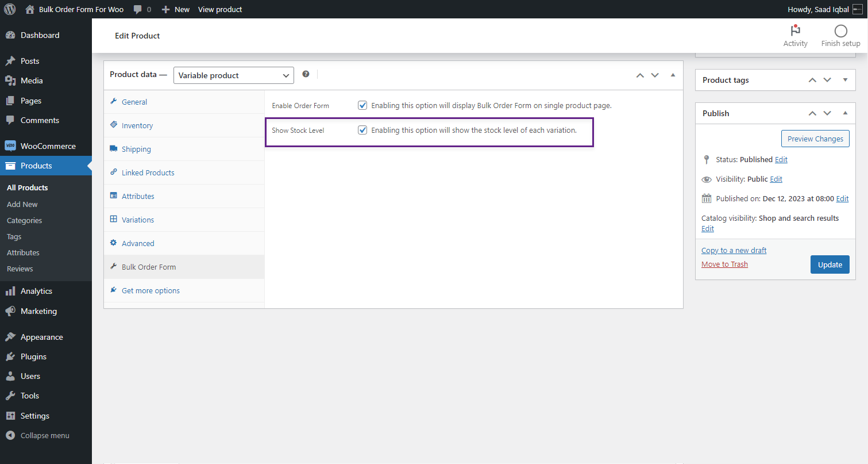
Task: Open the site home icon in admin bar
Action: coord(30,9)
